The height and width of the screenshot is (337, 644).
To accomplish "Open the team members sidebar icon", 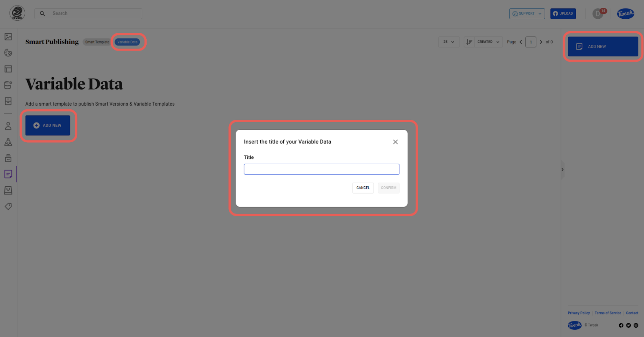I will coord(8,142).
